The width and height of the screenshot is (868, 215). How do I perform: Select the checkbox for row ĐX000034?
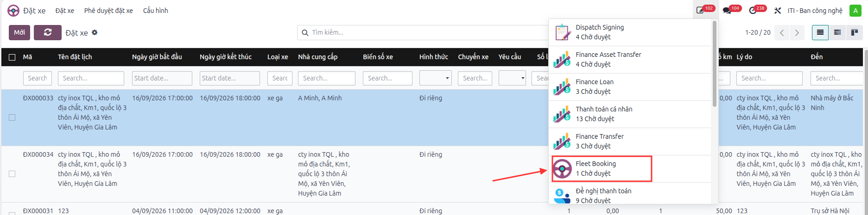coord(12,174)
